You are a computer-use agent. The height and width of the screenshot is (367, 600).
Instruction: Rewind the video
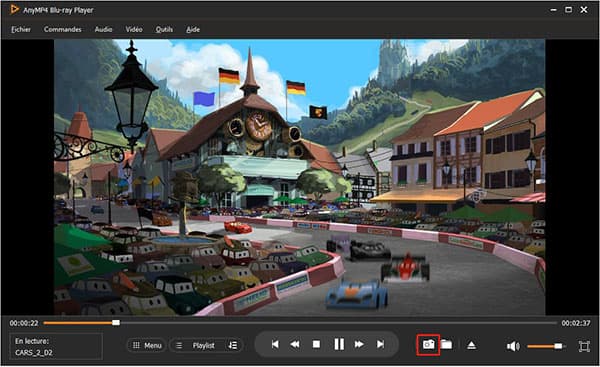click(x=295, y=344)
